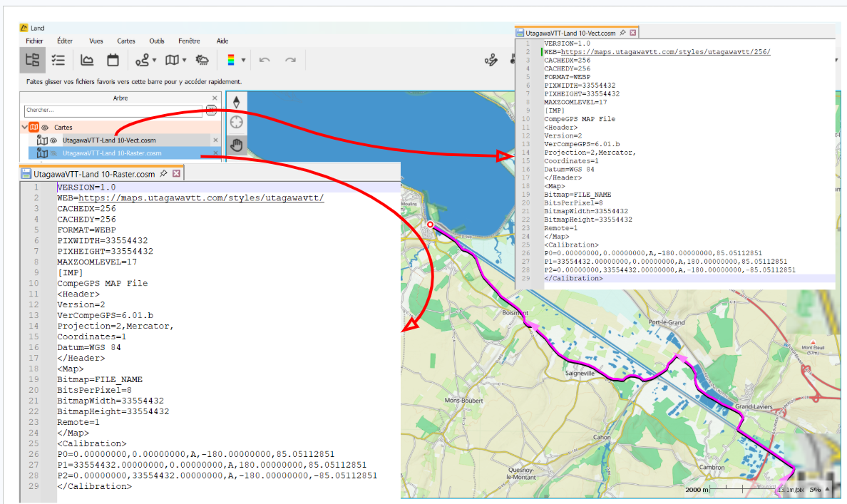This screenshot has height=504, width=847.
Task: Close the Raster.cosm editor tab
Action: [x=176, y=173]
